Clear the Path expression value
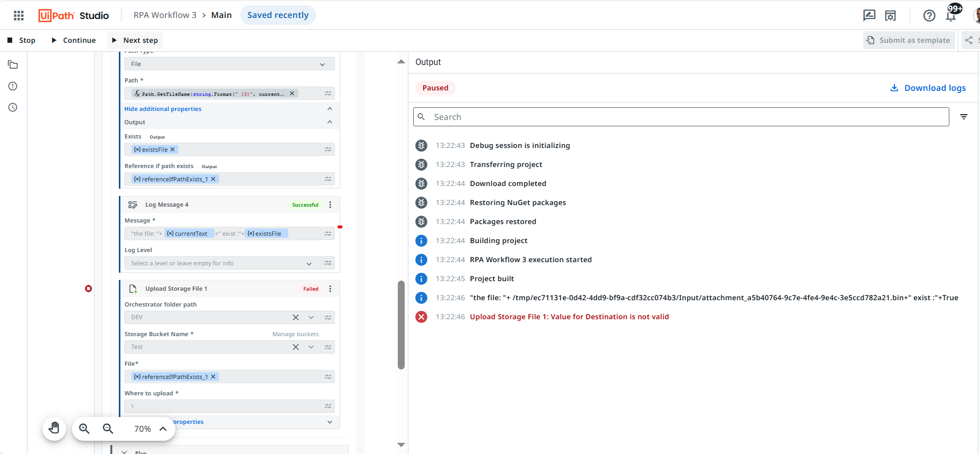980x454 pixels. click(292, 94)
